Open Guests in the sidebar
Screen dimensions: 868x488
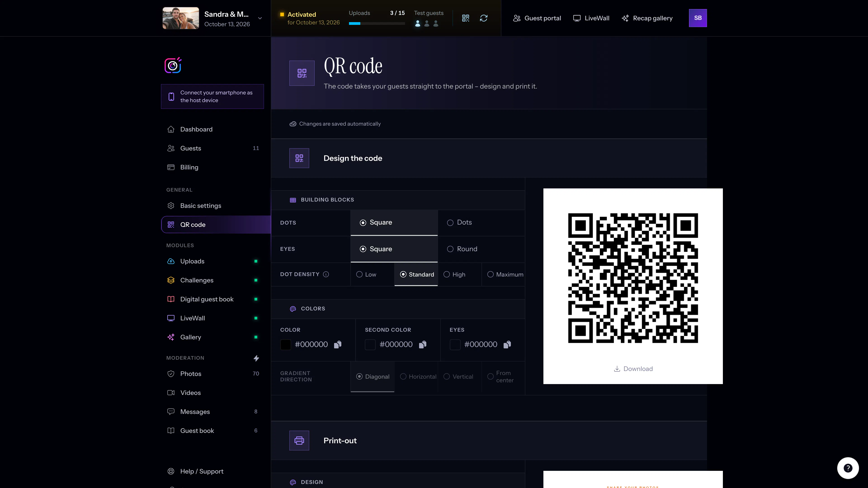pos(213,148)
